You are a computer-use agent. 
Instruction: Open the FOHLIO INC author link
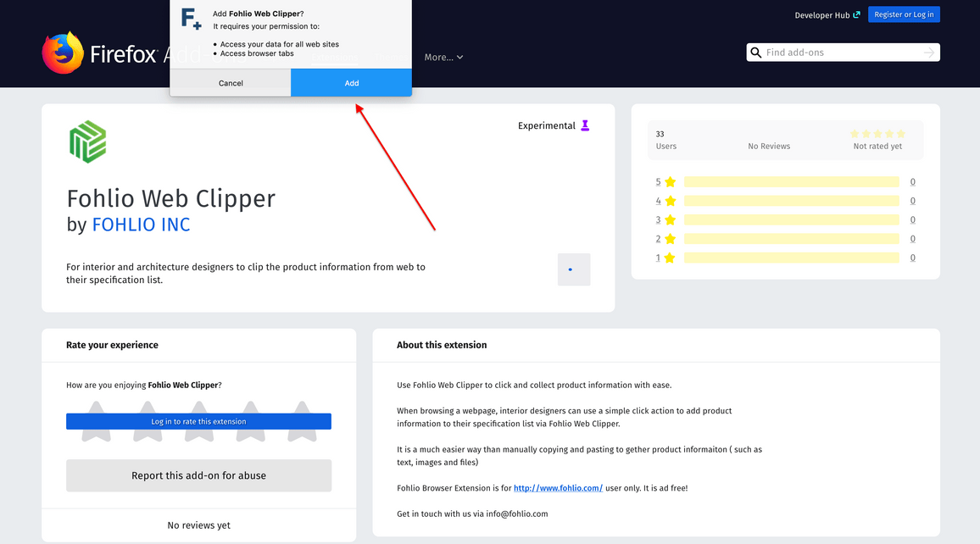click(142, 225)
